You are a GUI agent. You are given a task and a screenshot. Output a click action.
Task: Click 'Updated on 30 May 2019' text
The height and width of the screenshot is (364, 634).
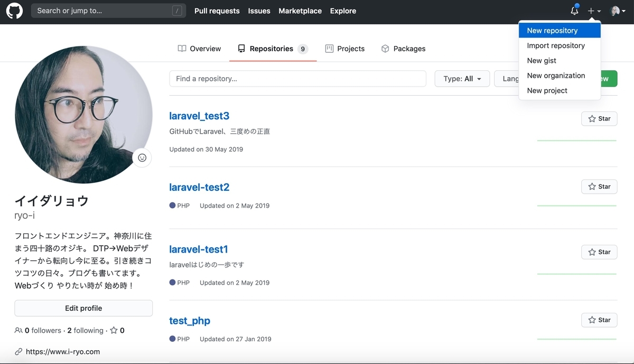(x=206, y=150)
